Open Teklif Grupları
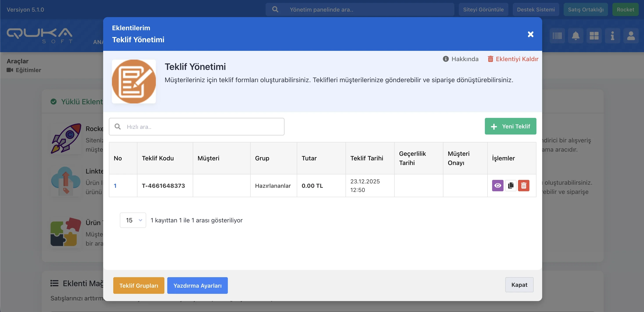 pyautogui.click(x=139, y=285)
